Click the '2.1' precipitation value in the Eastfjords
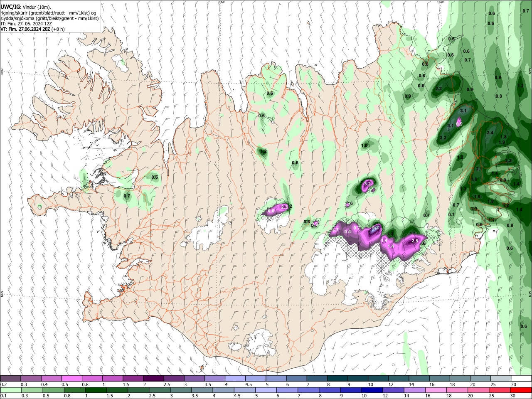The width and height of the screenshot is (532, 399). 479,169
